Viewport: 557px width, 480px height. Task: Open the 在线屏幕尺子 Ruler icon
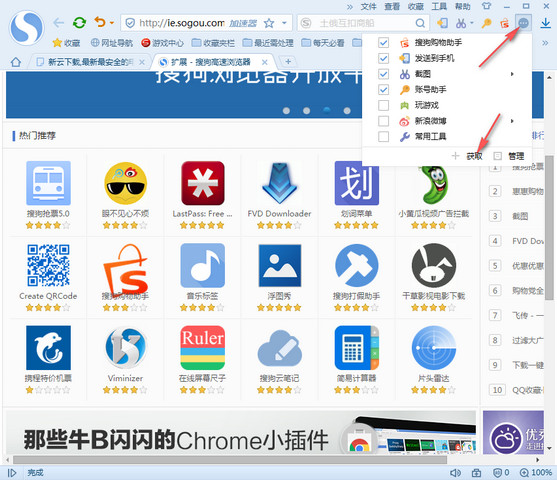[202, 347]
